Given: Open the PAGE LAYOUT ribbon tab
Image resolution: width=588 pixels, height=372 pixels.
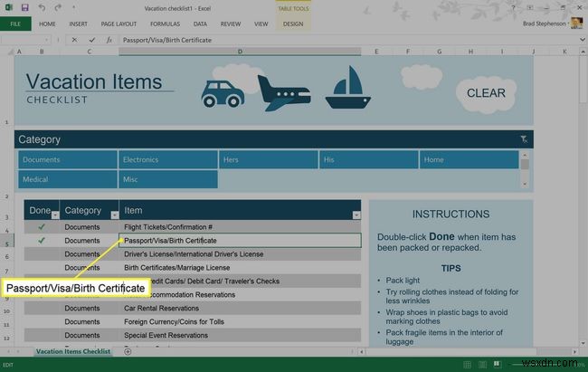Looking at the screenshot, I should pyautogui.click(x=119, y=24).
